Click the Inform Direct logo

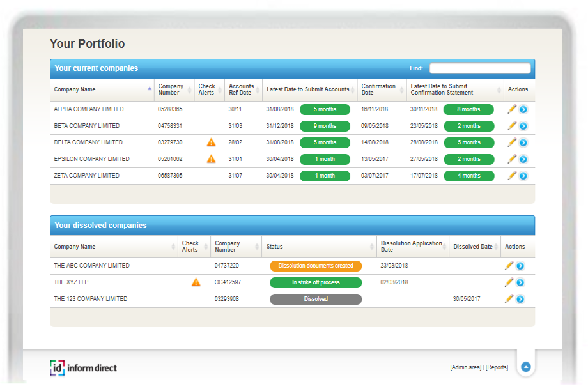pos(83,367)
